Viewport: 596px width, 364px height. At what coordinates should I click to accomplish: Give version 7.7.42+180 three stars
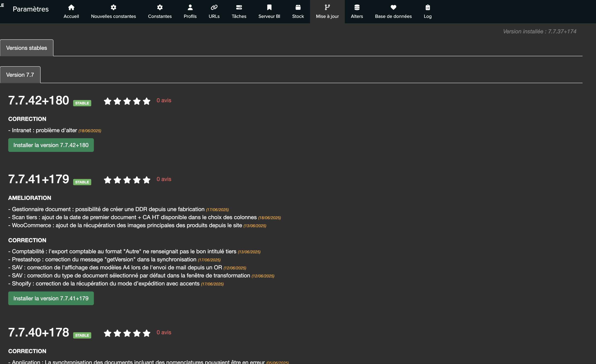point(127,101)
